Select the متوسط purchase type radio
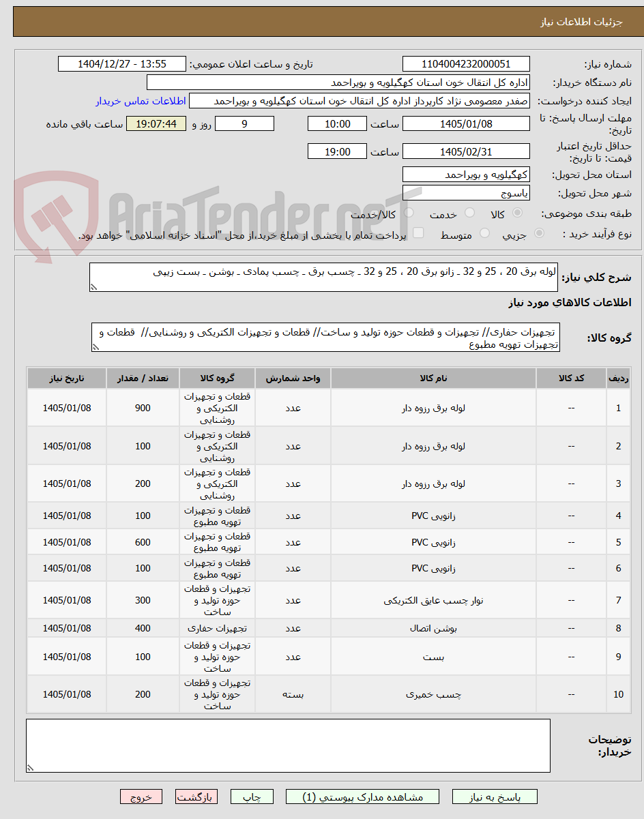This screenshot has height=819, width=644. pos(485,234)
